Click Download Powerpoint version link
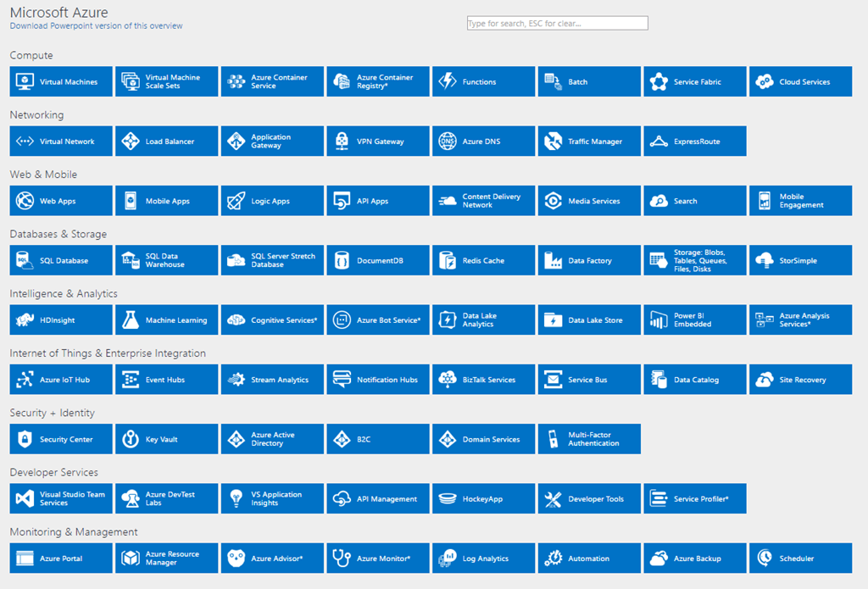Image resolution: width=868 pixels, height=589 pixels. pos(96,26)
